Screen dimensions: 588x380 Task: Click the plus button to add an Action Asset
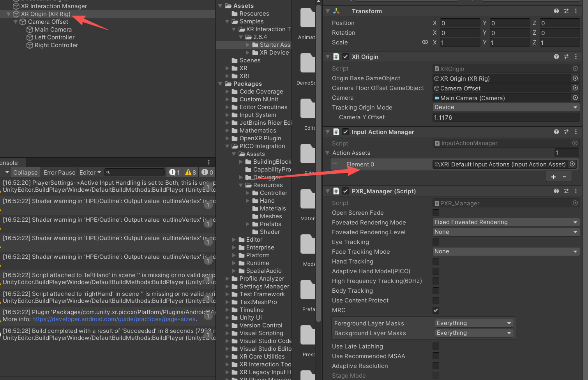553,177
